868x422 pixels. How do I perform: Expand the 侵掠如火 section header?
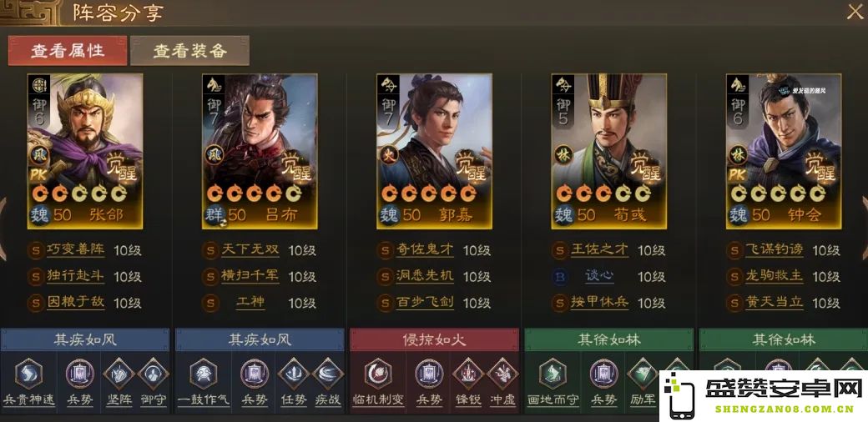tap(435, 339)
